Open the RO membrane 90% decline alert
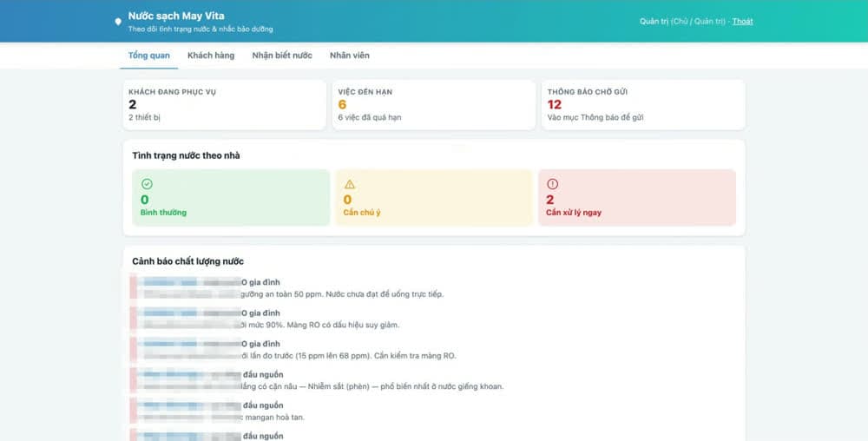The width and height of the screenshot is (868, 441). 434,319
